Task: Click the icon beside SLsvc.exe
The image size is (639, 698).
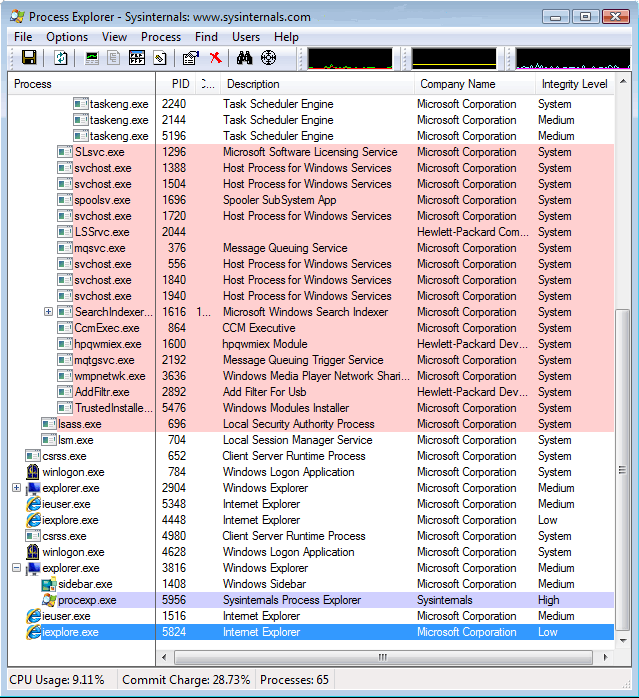Action: point(65,152)
